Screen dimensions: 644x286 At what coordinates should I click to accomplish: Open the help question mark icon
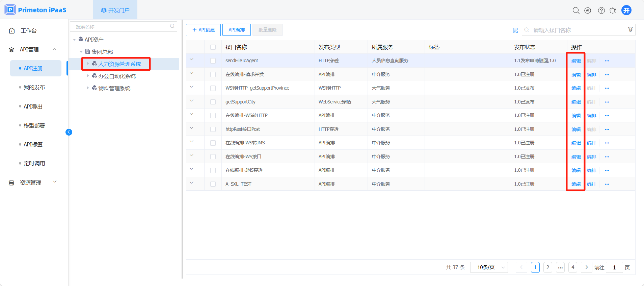point(601,10)
